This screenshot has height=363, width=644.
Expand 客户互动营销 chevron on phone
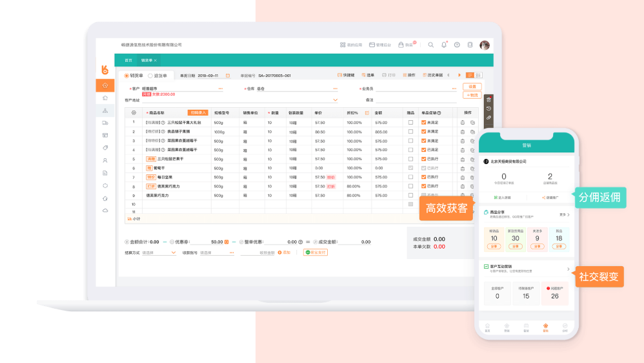pyautogui.click(x=568, y=269)
